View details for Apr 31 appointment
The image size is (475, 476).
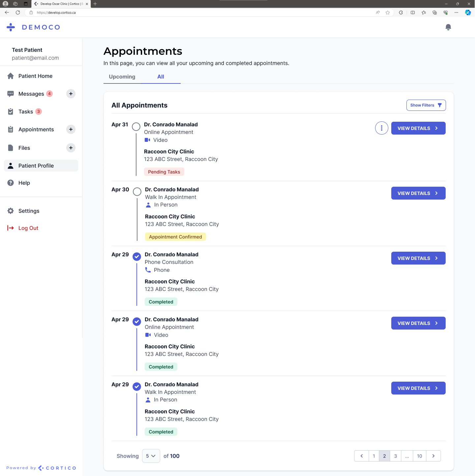point(418,128)
